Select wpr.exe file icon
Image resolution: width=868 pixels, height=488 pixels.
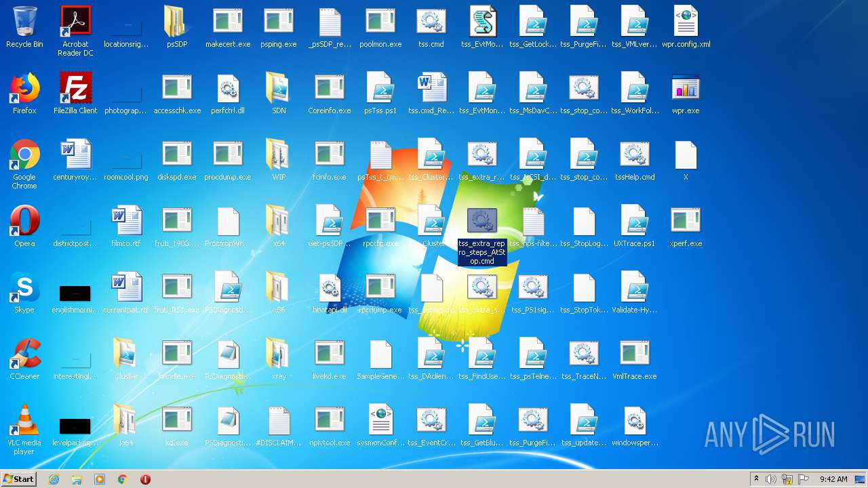click(x=686, y=89)
